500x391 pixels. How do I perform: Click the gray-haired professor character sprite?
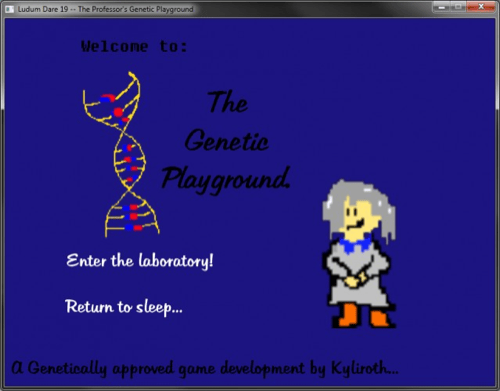(359, 254)
